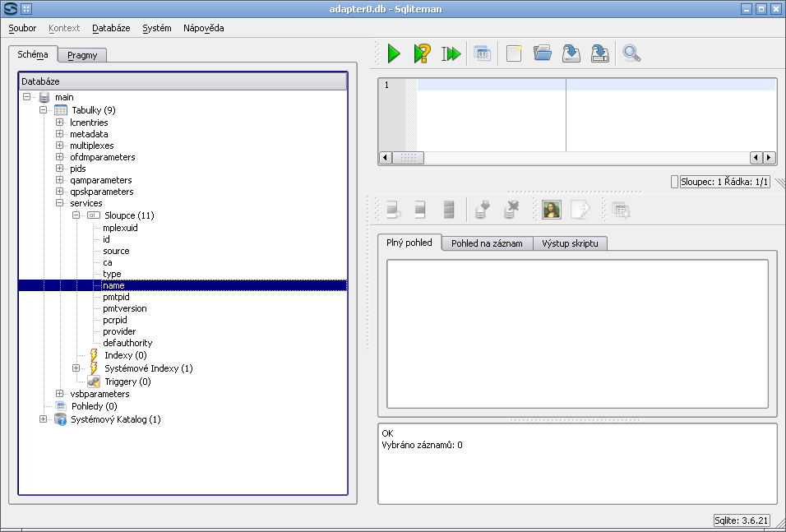
Task: Run the SQL statement with green play icon
Action: 394,53
